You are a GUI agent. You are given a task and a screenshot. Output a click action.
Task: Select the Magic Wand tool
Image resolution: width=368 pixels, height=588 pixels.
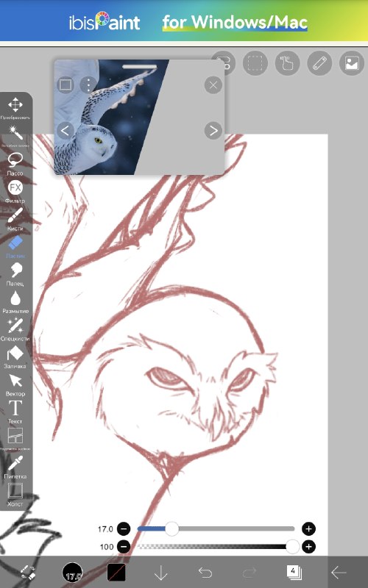15,135
